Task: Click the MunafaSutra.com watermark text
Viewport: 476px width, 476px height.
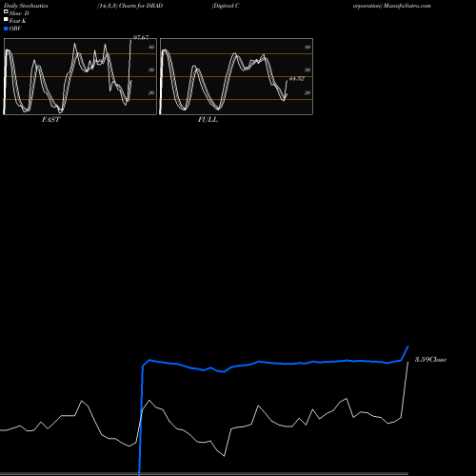Action: coord(407,6)
